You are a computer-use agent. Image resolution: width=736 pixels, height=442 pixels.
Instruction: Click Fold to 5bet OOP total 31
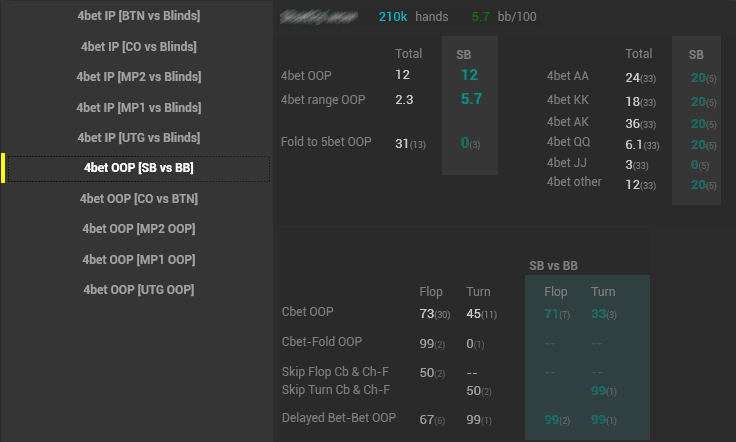[x=402, y=143]
